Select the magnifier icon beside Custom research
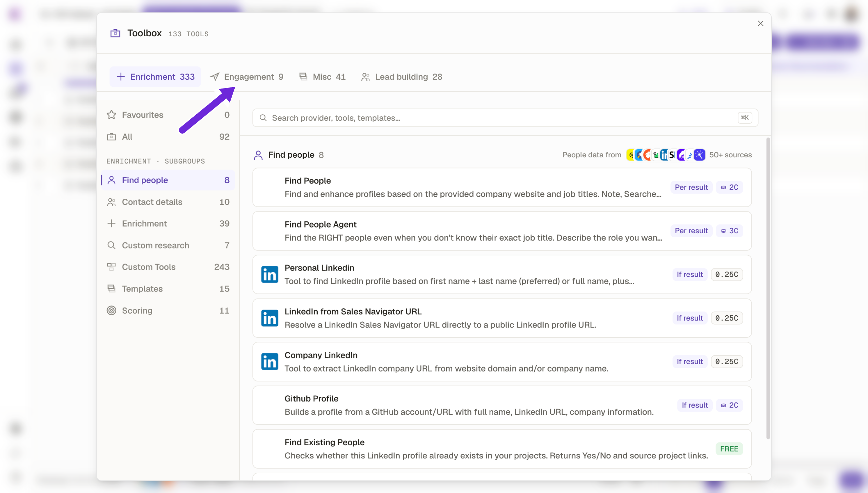The width and height of the screenshot is (868, 493). tap(112, 245)
